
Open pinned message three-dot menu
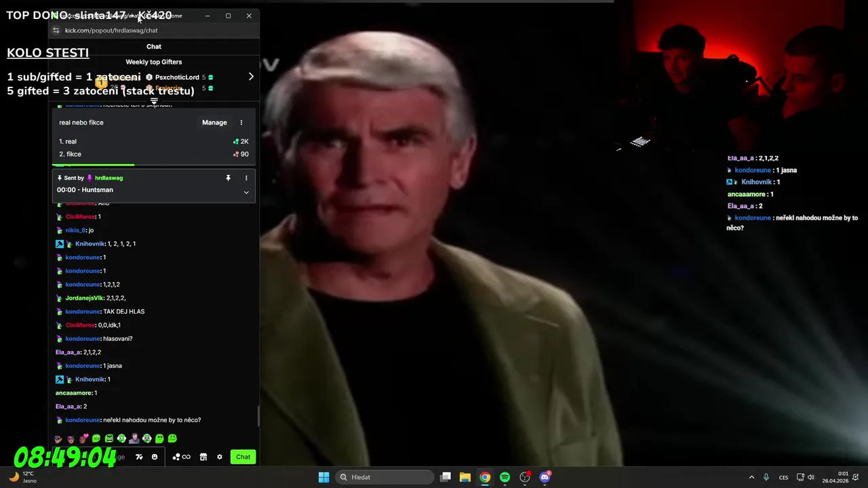246,178
